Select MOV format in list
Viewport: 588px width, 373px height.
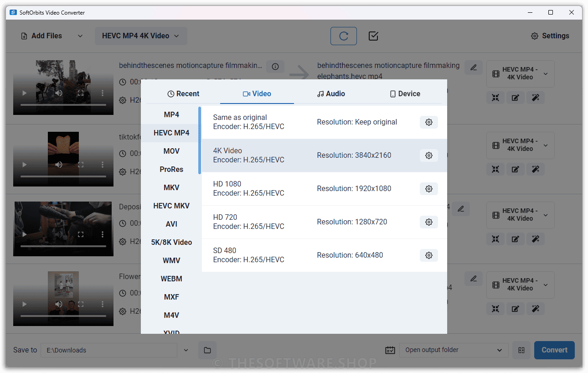[x=171, y=151]
